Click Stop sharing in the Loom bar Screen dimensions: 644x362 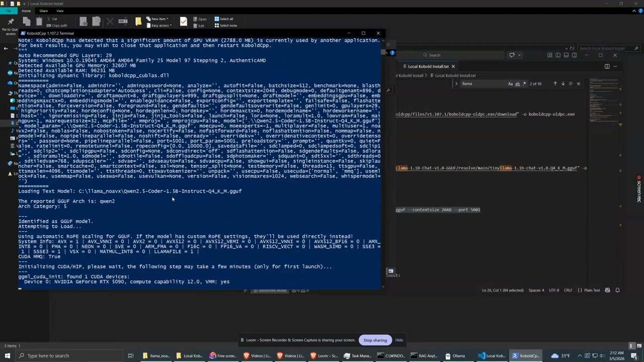coord(375,340)
